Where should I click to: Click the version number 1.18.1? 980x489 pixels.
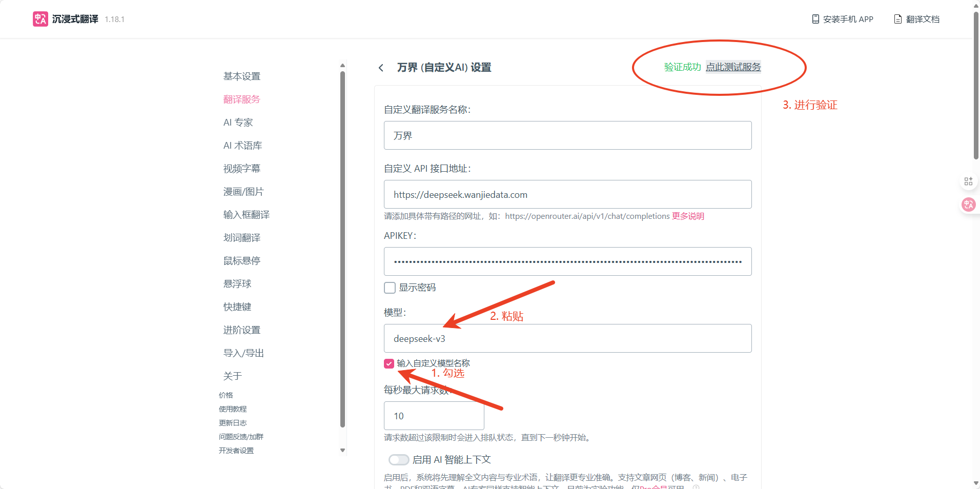[115, 19]
